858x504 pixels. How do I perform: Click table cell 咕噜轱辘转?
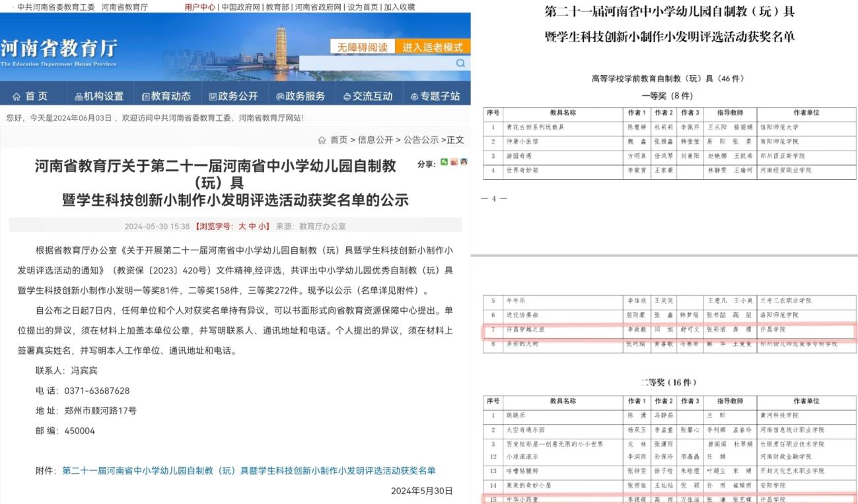[x=522, y=471]
